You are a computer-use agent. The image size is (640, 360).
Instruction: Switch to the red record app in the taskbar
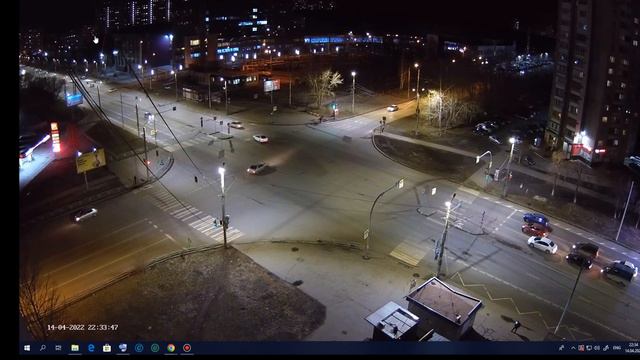click(187, 348)
